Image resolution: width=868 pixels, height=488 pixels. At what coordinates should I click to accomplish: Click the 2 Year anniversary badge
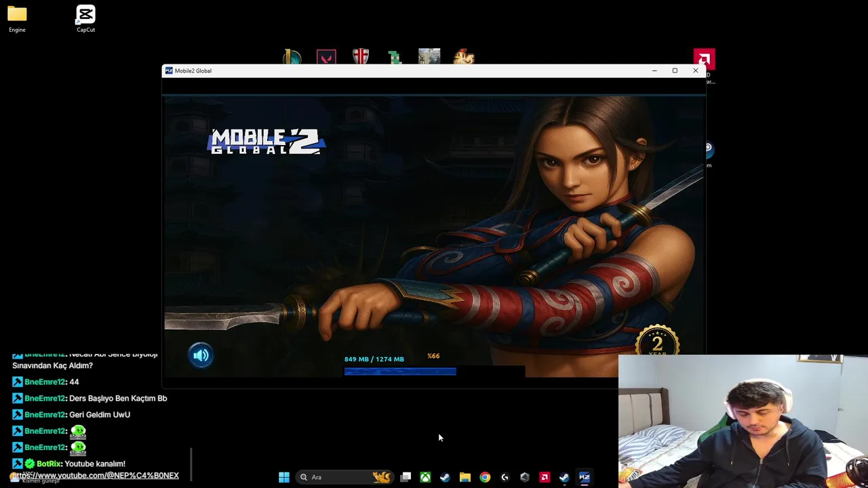point(657,340)
